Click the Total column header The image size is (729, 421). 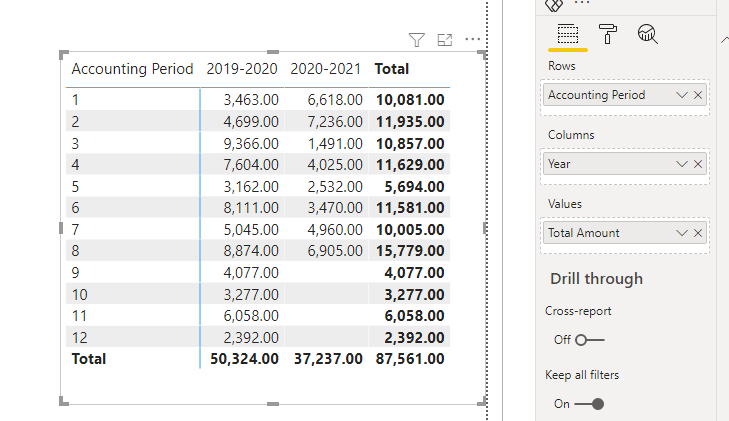pyautogui.click(x=392, y=69)
